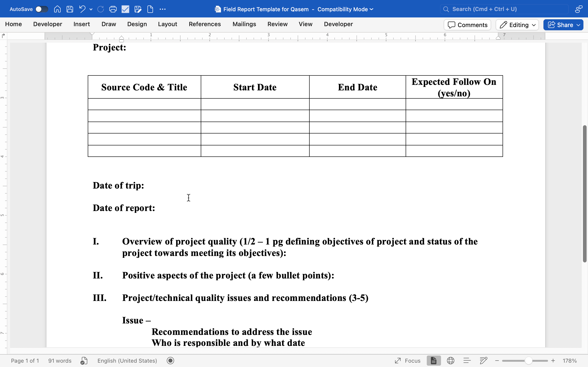Open the Comments pane button
This screenshot has width=588, height=367.
467,25
